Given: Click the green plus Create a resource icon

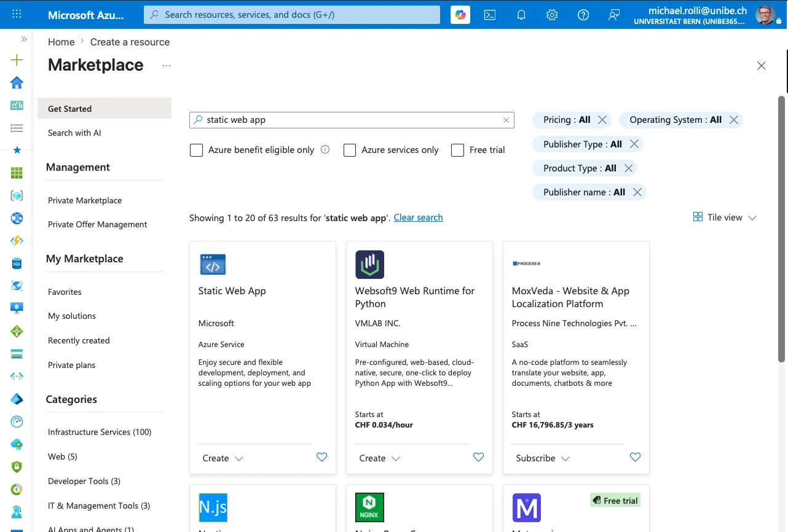Looking at the screenshot, I should tap(17, 60).
